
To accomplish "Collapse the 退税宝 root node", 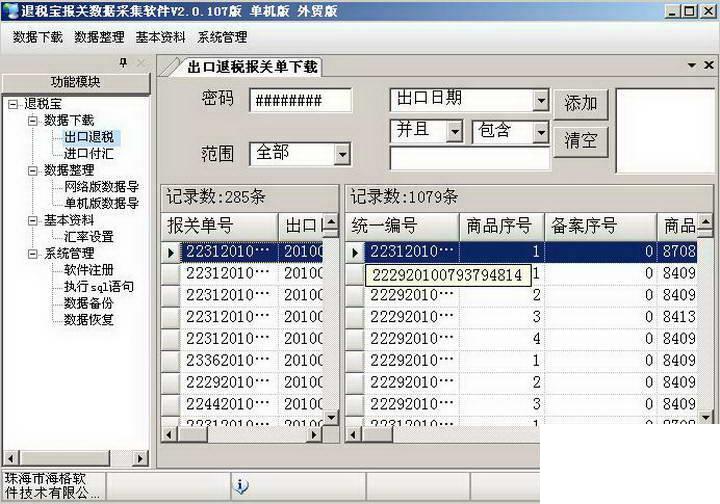I will (x=13, y=104).
